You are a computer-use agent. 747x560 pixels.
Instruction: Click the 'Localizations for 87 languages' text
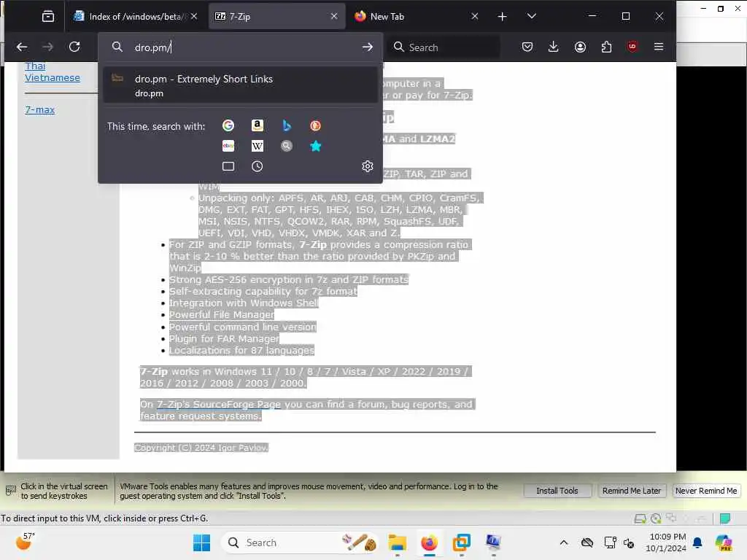tap(241, 351)
